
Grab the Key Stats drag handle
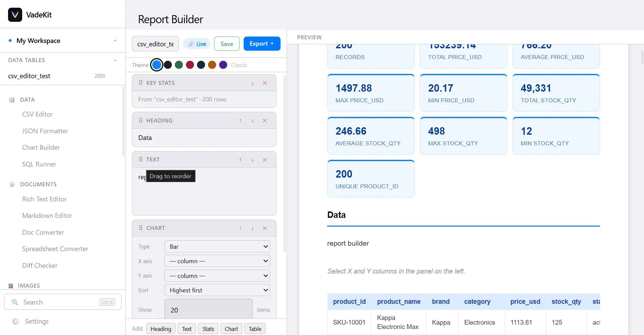coord(141,83)
